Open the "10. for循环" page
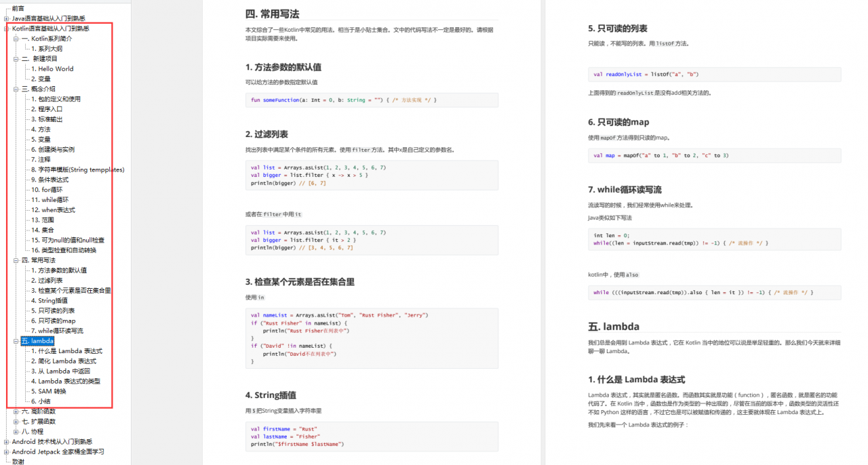Viewport: 868px width, 465px height. [46, 189]
